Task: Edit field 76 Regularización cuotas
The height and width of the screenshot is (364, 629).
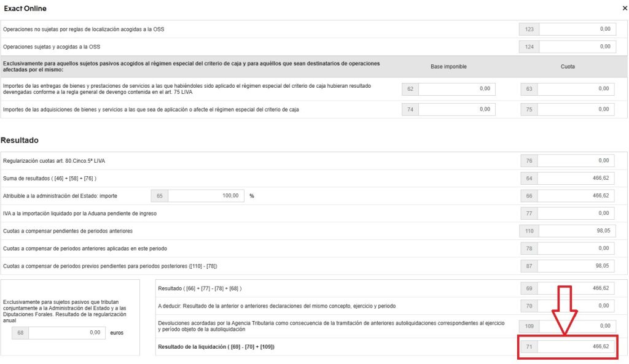Action: coord(577,161)
